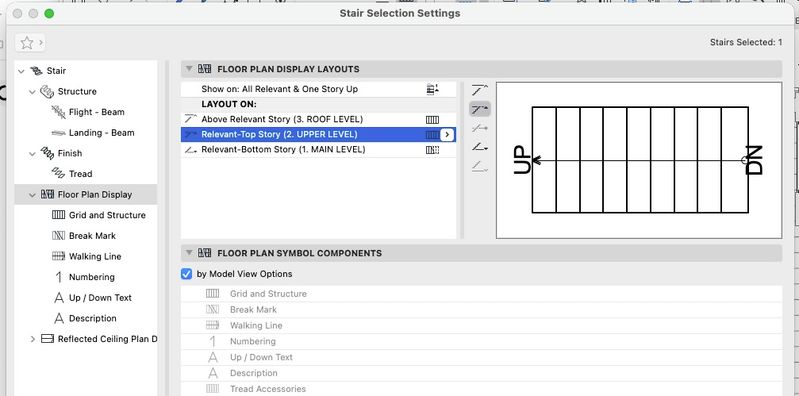Click Numbering component row
Screen dimensions: 799x396
(x=482, y=341)
